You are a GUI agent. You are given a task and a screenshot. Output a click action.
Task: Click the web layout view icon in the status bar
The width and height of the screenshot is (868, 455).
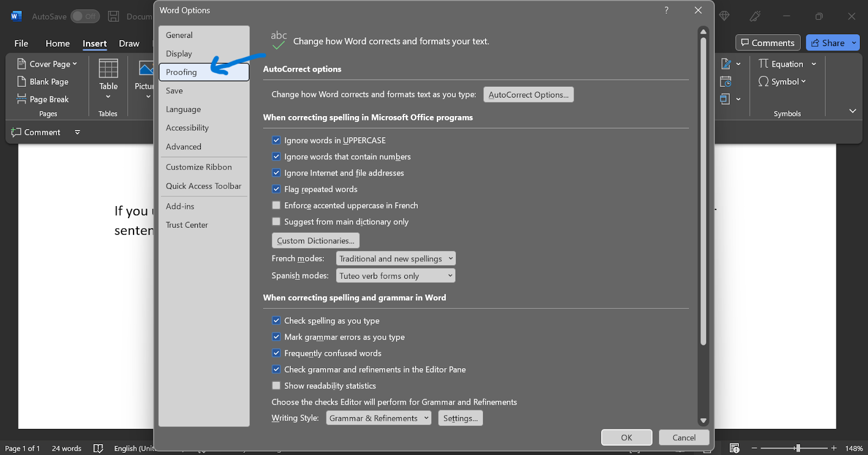coord(735,448)
